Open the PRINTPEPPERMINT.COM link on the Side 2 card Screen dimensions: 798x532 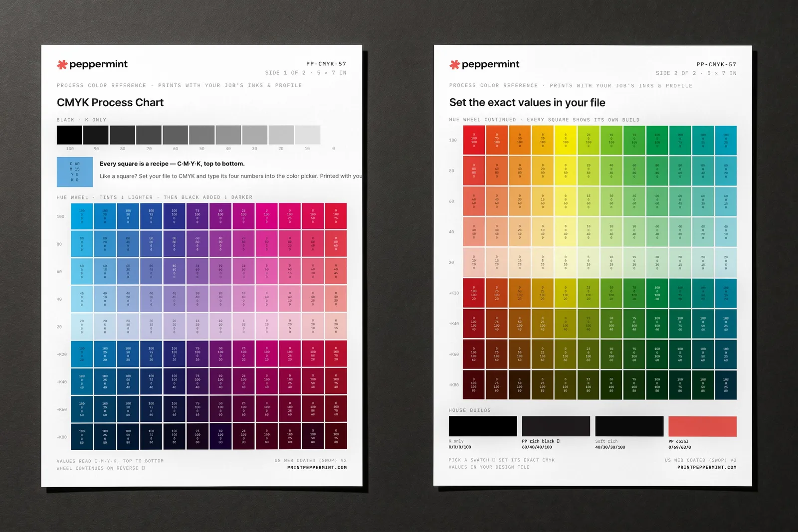tap(707, 468)
